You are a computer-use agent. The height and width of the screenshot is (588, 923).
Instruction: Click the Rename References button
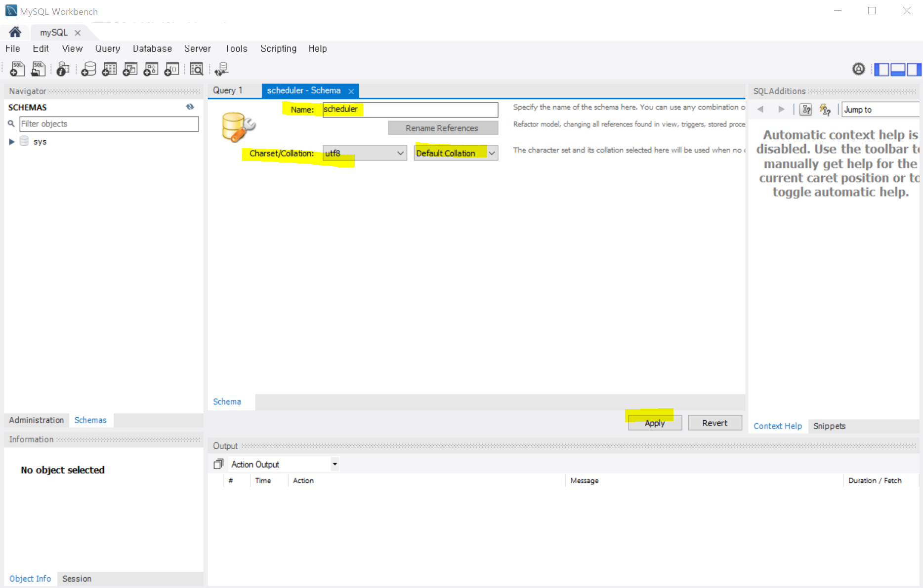pos(443,128)
